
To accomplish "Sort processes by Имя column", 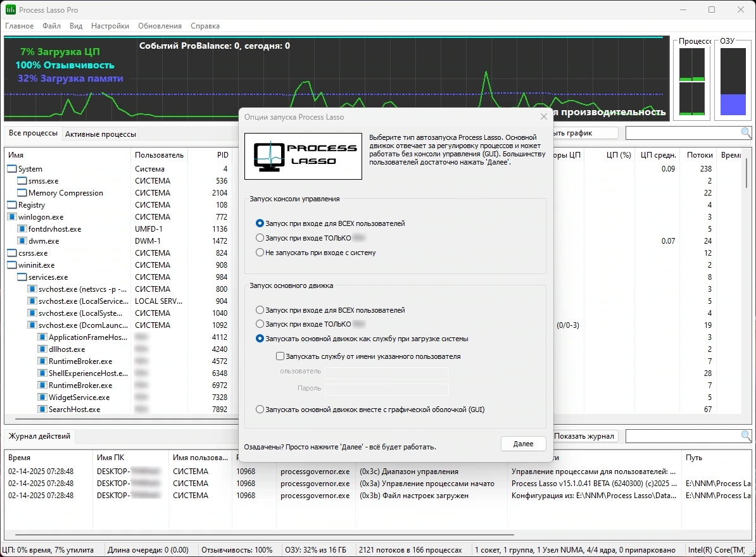I will (x=68, y=155).
